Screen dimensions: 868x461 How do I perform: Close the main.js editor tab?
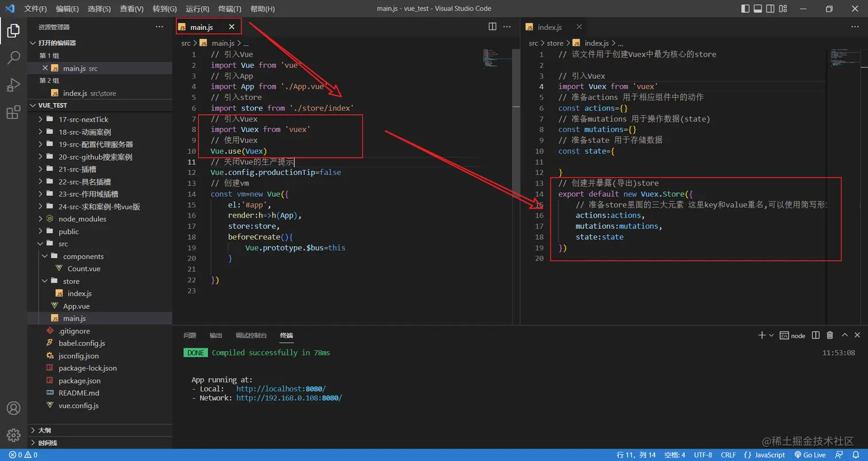coord(232,27)
